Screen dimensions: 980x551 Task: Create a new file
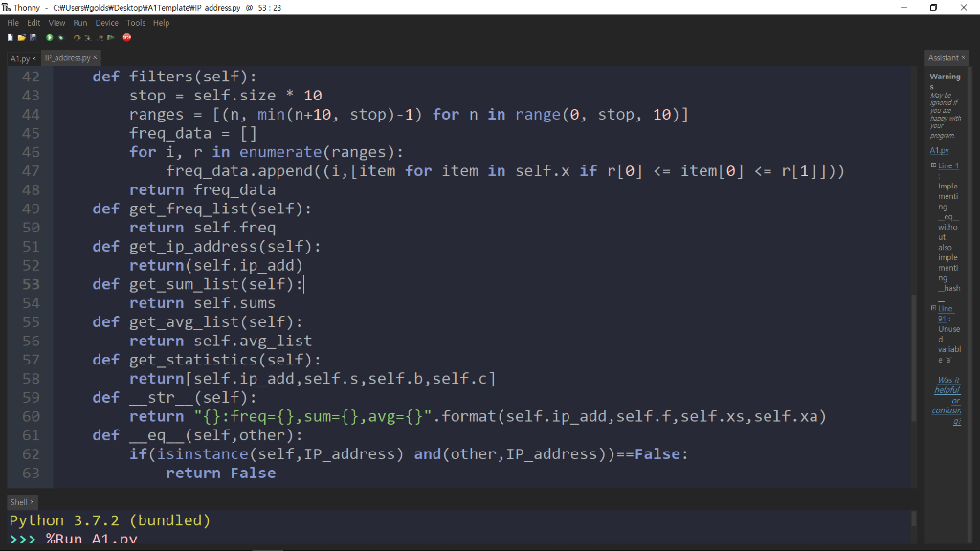(x=11, y=37)
